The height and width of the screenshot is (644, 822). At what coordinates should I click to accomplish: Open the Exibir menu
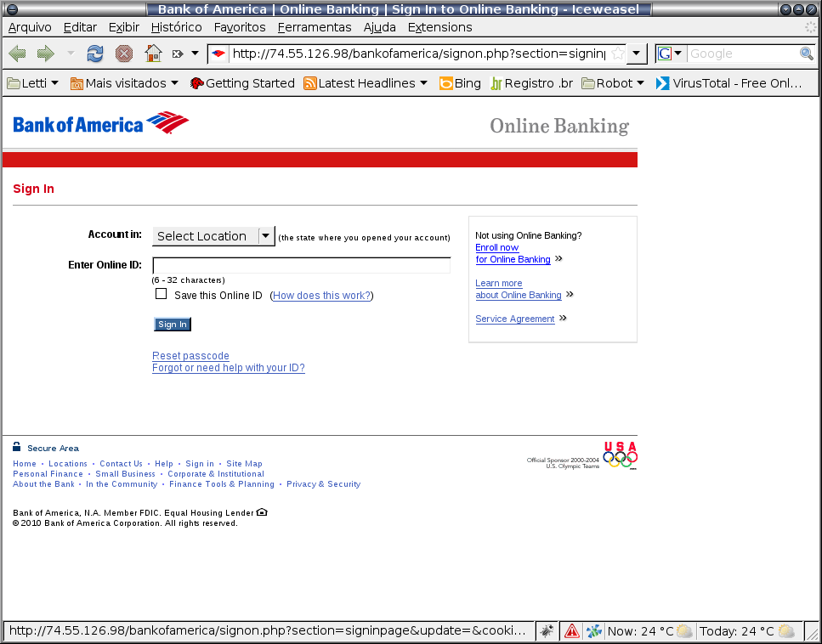pyautogui.click(x=124, y=27)
